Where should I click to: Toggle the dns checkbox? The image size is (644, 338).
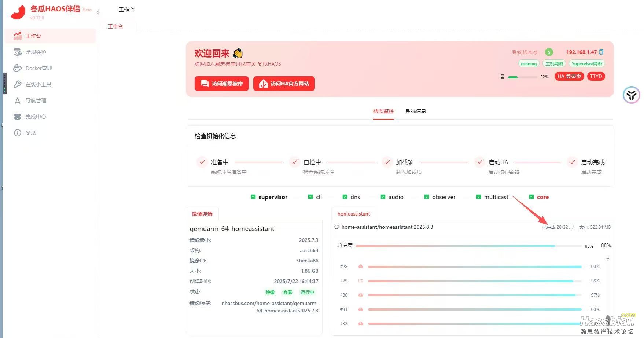pyautogui.click(x=345, y=197)
